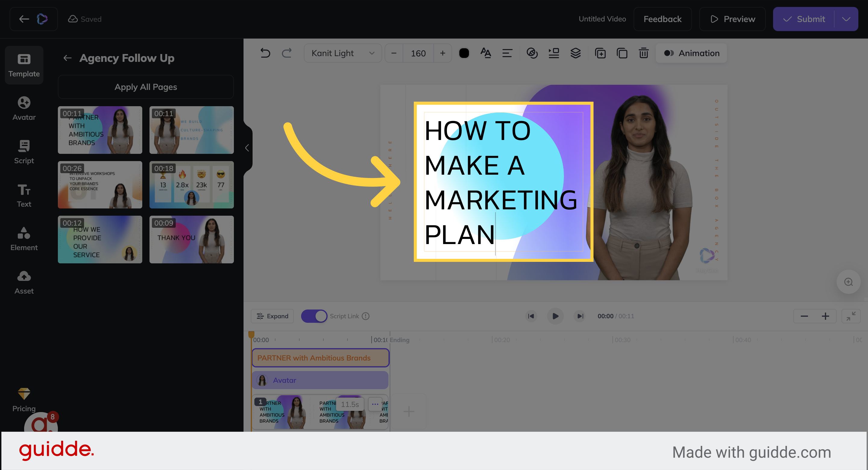Viewport: 868px width, 470px height.
Task: Disable the Script Link toggle
Action: click(x=314, y=316)
